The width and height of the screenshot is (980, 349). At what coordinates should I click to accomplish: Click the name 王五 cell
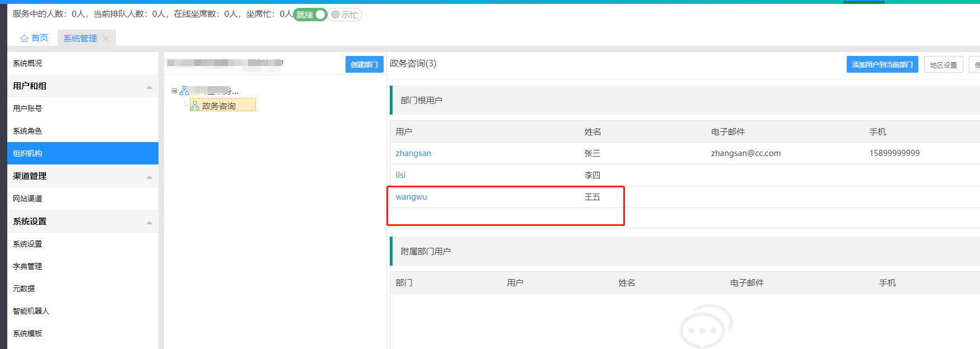click(x=592, y=197)
